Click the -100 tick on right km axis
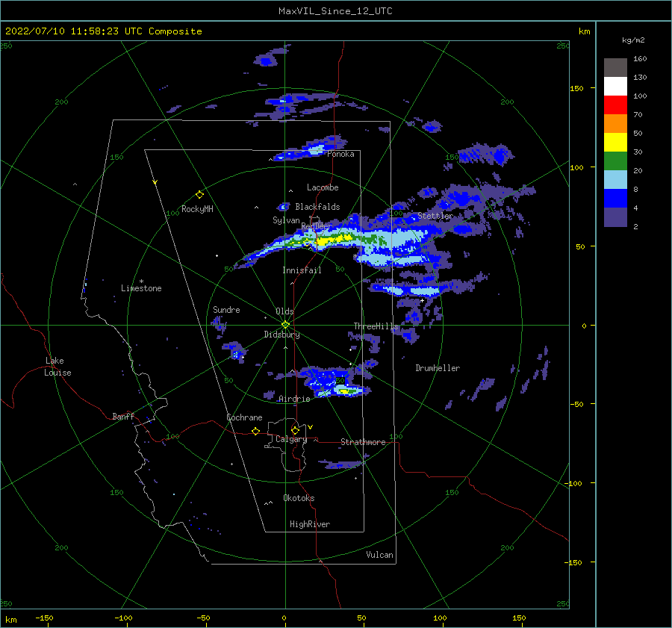The height and width of the screenshot is (628, 672). click(x=574, y=483)
